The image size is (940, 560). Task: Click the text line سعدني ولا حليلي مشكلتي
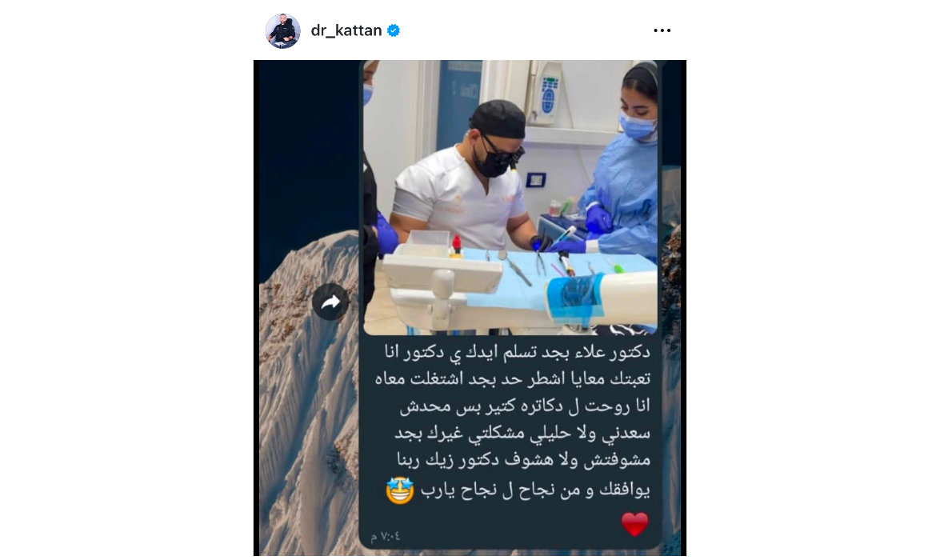click(x=522, y=434)
